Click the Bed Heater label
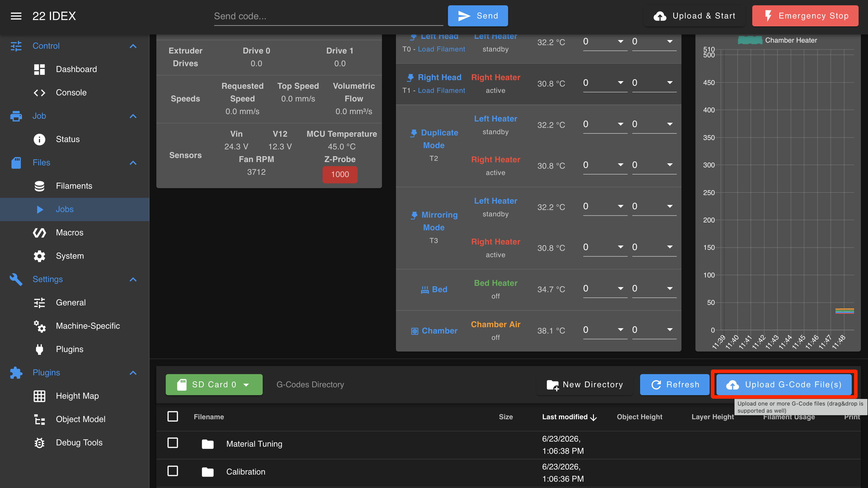The width and height of the screenshot is (868, 488). (x=496, y=283)
